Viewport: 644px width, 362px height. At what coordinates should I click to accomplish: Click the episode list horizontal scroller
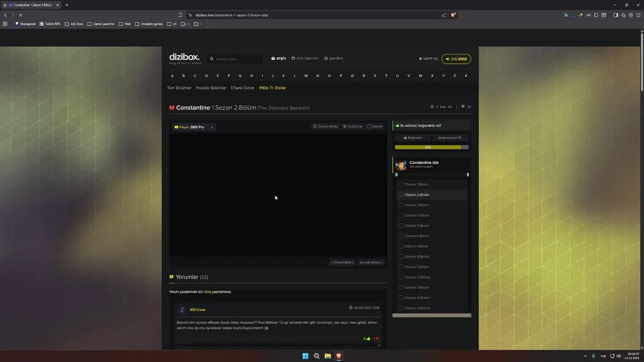432,315
